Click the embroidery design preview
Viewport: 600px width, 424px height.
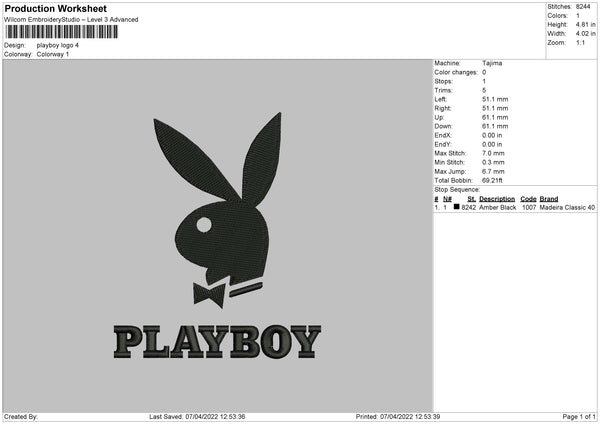[x=217, y=235]
